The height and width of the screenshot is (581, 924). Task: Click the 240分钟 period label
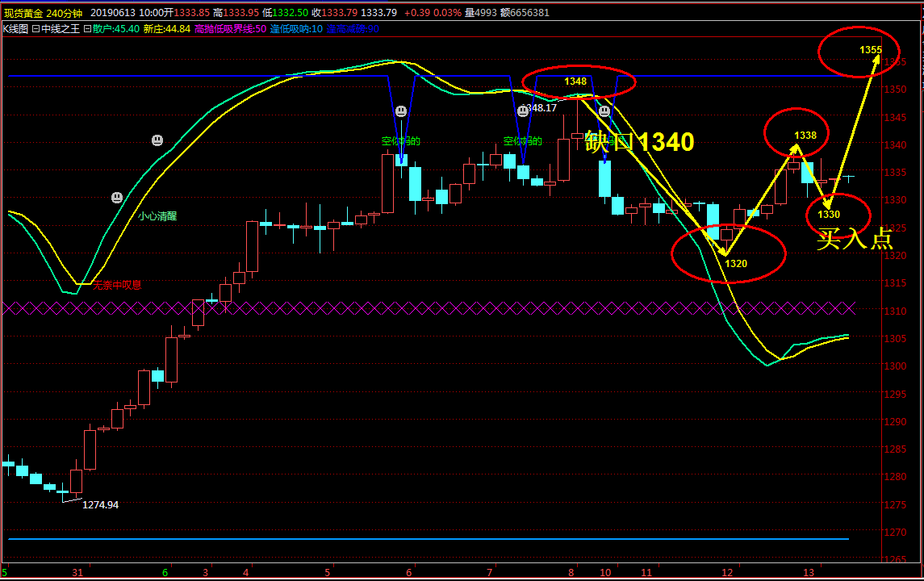click(65, 12)
